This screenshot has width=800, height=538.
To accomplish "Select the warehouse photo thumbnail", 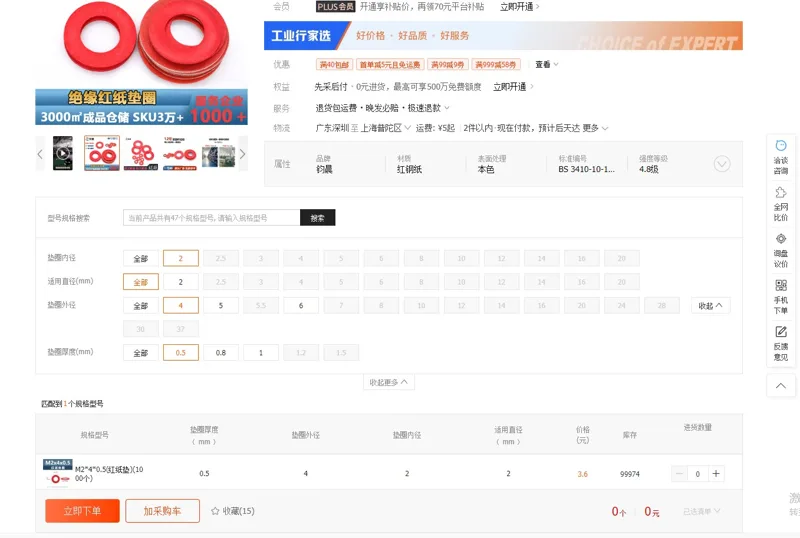I will 219,153.
